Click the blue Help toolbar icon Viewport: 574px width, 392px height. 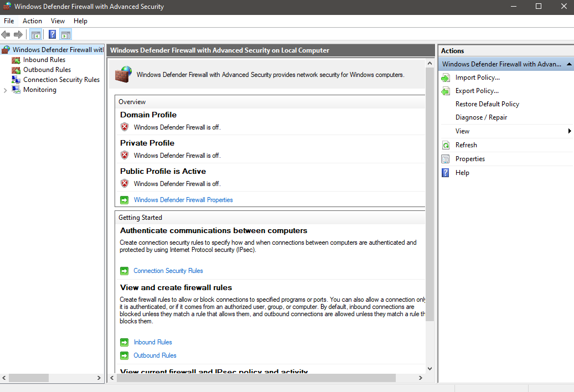point(53,35)
